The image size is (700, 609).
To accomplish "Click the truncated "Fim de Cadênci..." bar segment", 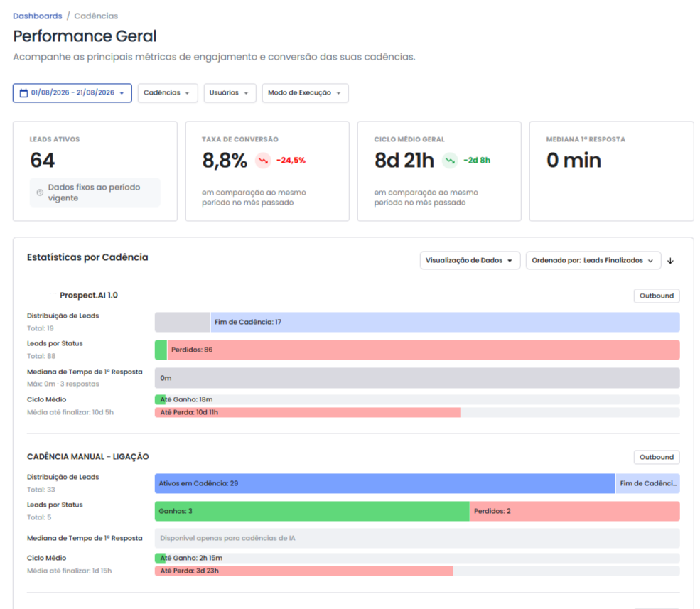I will [648, 483].
